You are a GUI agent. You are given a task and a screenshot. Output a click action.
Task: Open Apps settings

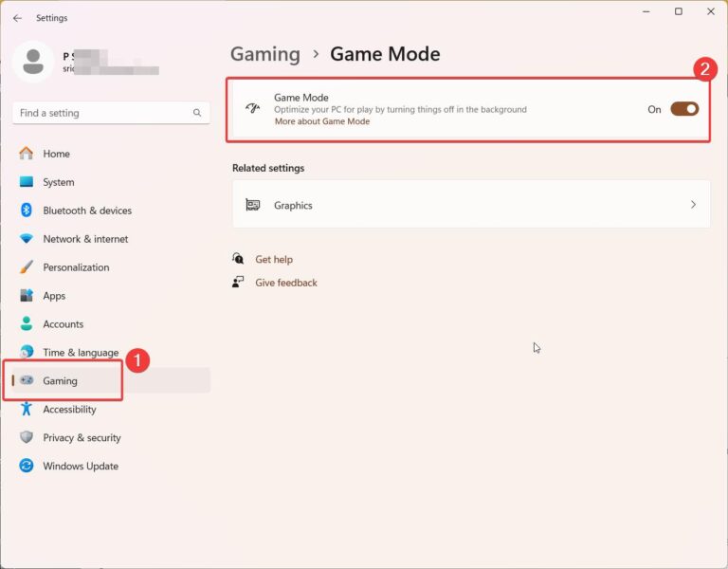click(x=111, y=296)
